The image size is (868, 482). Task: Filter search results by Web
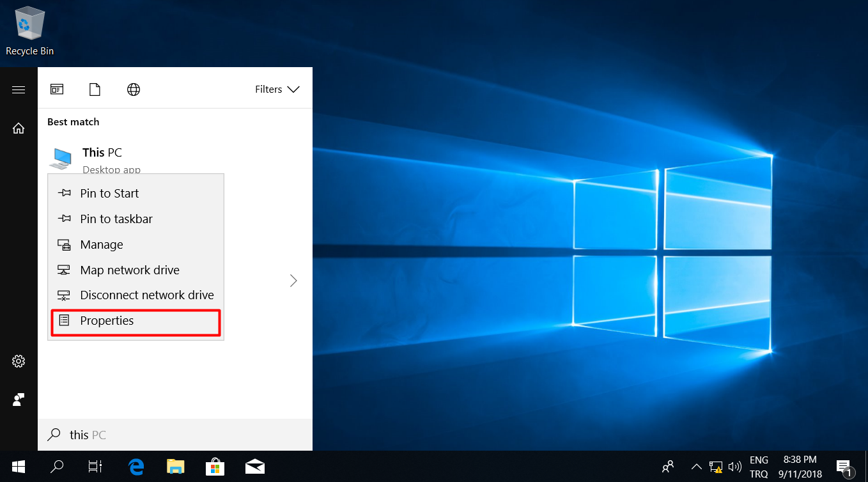click(x=134, y=89)
